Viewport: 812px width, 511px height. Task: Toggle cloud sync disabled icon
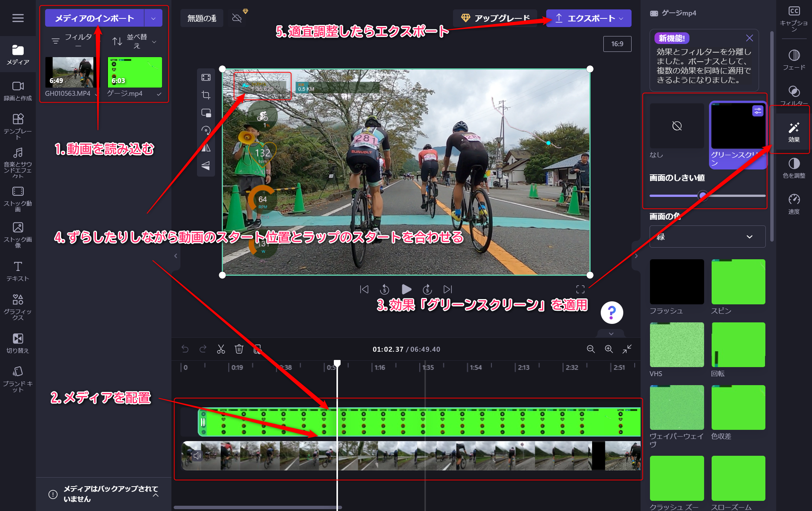(237, 18)
